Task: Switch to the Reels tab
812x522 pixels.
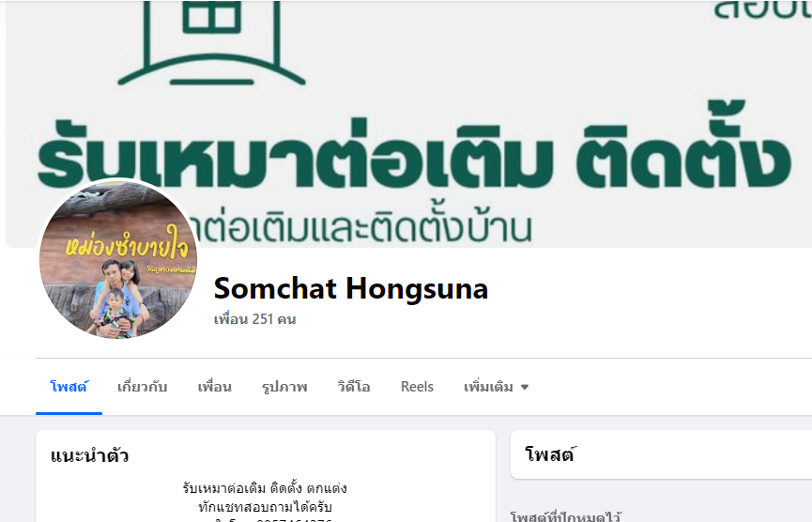Action: [417, 387]
